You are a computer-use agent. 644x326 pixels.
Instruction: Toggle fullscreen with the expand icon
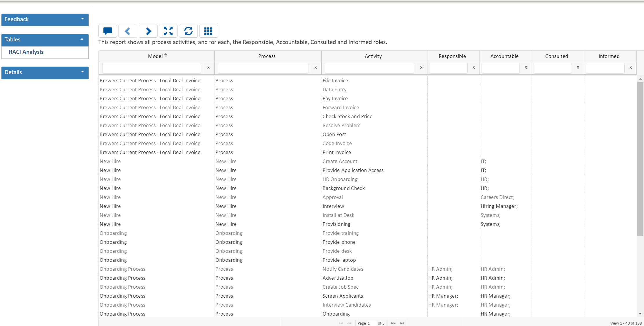168,31
